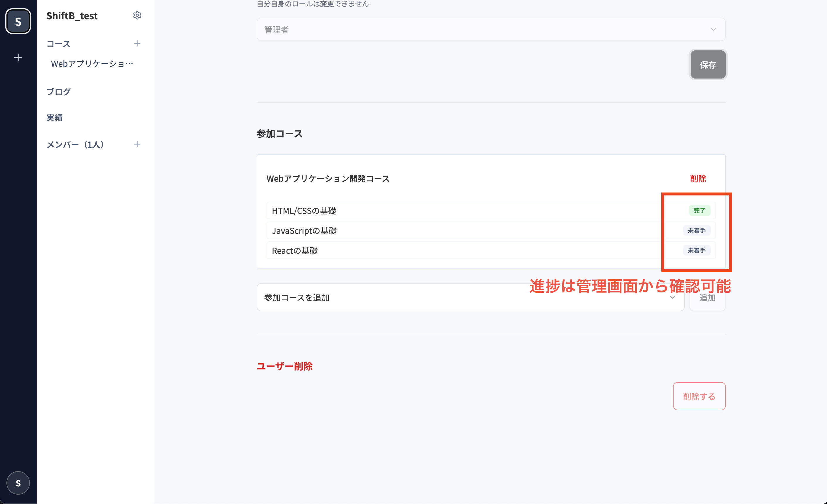Click the chevron in 参加コースを追加 selector
The width and height of the screenshot is (827, 504).
tap(672, 297)
